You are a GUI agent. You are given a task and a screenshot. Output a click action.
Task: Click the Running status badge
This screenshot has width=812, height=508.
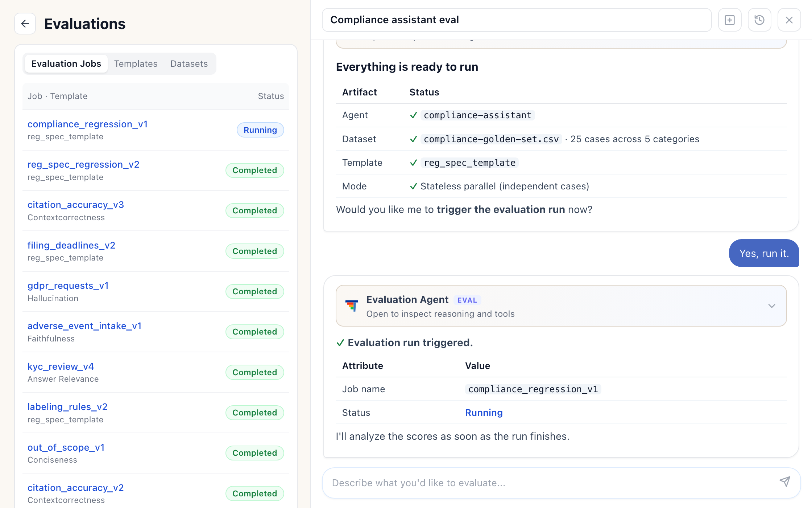tap(260, 130)
